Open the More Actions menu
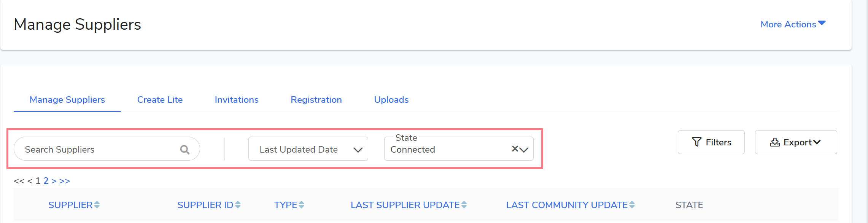 [x=793, y=24]
